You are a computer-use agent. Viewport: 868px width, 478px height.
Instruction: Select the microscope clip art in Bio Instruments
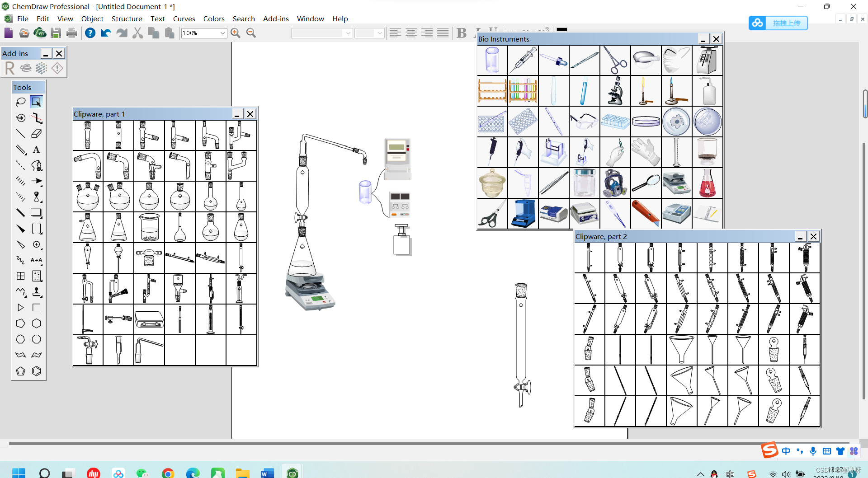pos(615,91)
